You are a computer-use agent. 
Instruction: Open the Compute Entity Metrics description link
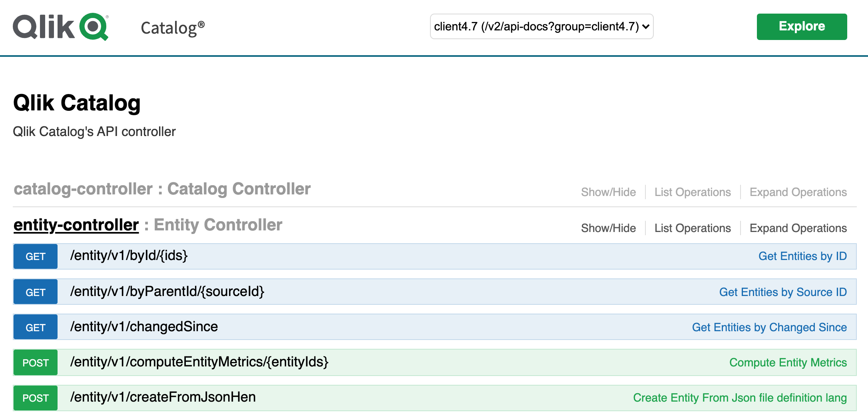[x=788, y=363]
